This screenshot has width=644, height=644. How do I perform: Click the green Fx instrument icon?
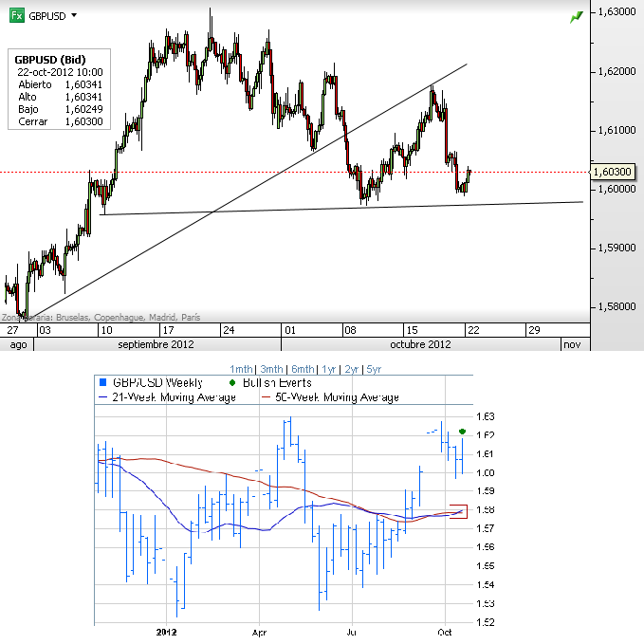(x=17, y=15)
